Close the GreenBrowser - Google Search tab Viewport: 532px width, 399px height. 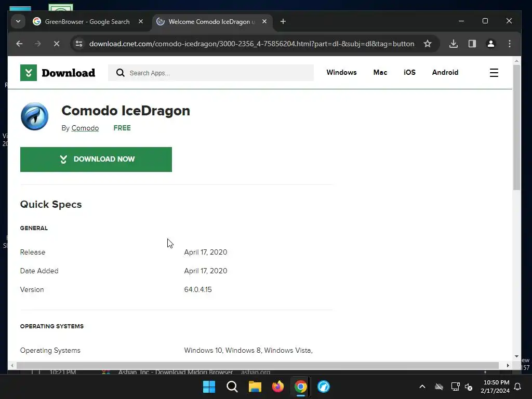(x=140, y=21)
